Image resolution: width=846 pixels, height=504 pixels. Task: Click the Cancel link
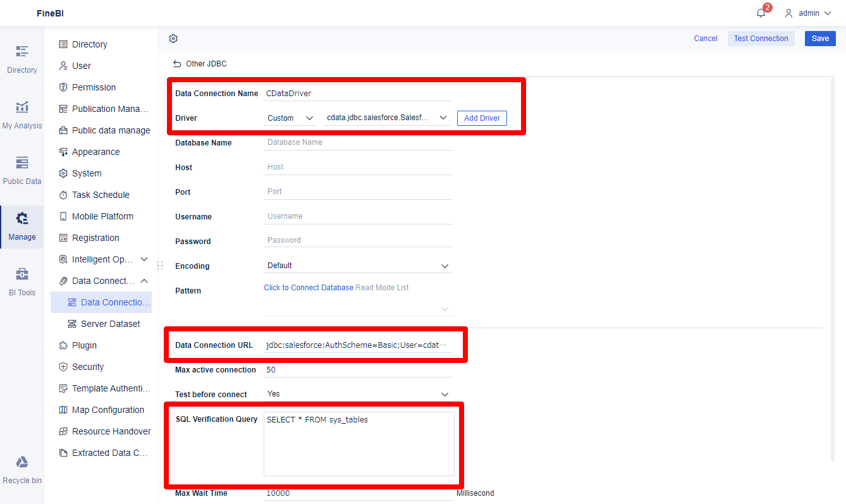coord(706,39)
